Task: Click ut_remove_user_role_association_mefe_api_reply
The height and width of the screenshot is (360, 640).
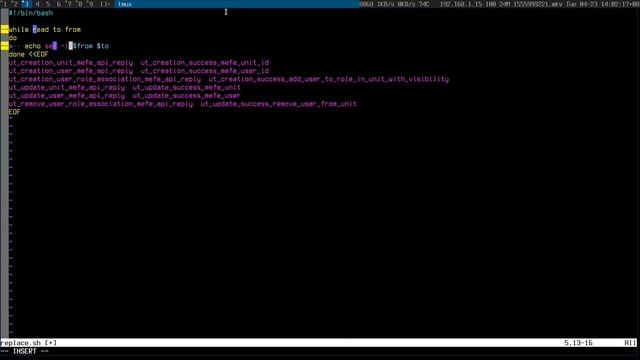Action: [x=101, y=104]
